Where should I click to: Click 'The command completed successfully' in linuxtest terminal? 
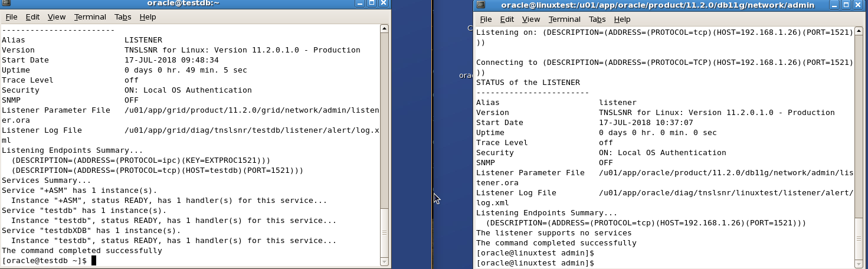click(x=556, y=243)
